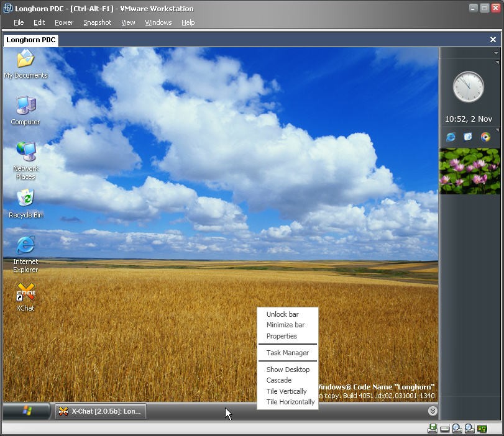This screenshot has height=436, width=504.
Task: Expand the taskbar double-chevron overflow button
Action: (x=433, y=411)
